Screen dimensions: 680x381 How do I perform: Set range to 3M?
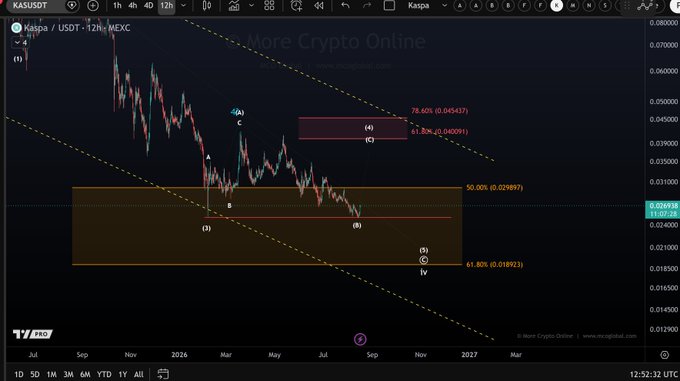68,374
